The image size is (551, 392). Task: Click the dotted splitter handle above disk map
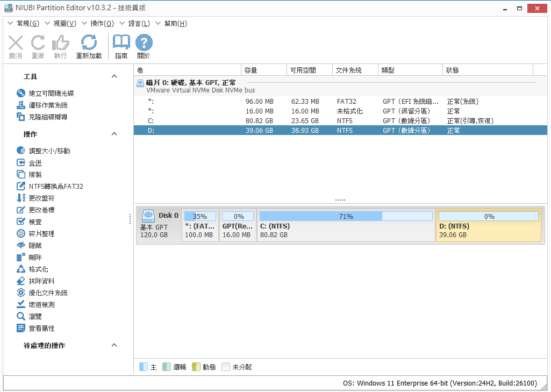click(x=340, y=200)
